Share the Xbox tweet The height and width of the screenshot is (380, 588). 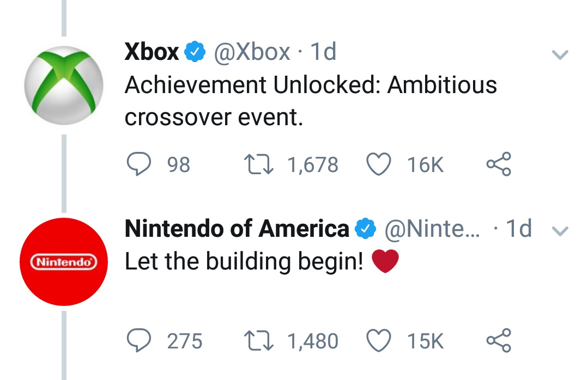click(499, 164)
